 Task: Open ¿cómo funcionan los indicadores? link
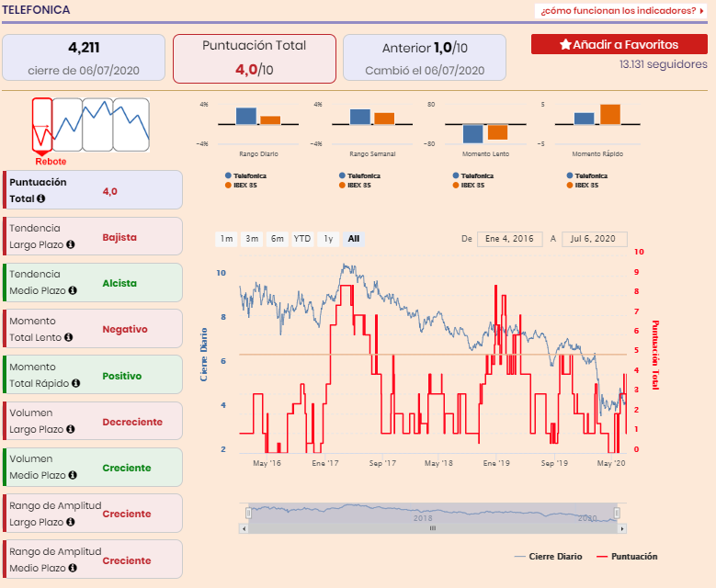(x=621, y=10)
